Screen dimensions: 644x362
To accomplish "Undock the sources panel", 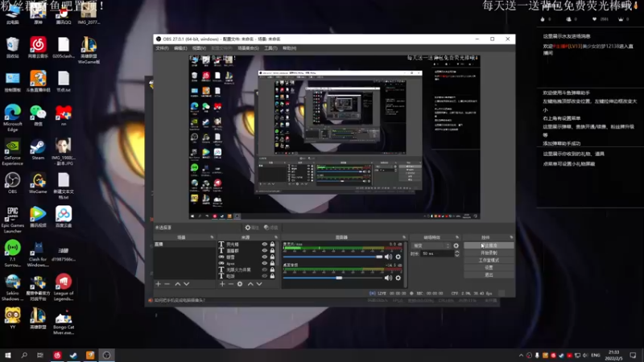I will [275, 237].
